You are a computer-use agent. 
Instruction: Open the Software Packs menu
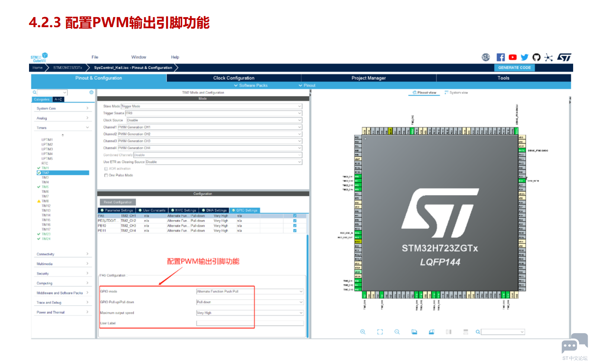tap(251, 86)
